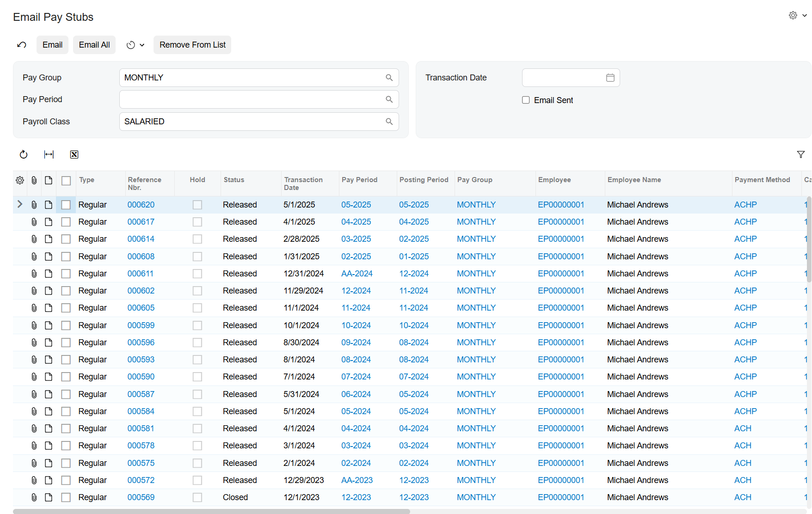Screen dimensions: 812x514
Task: Open the notes icon on row 000617
Action: point(49,221)
